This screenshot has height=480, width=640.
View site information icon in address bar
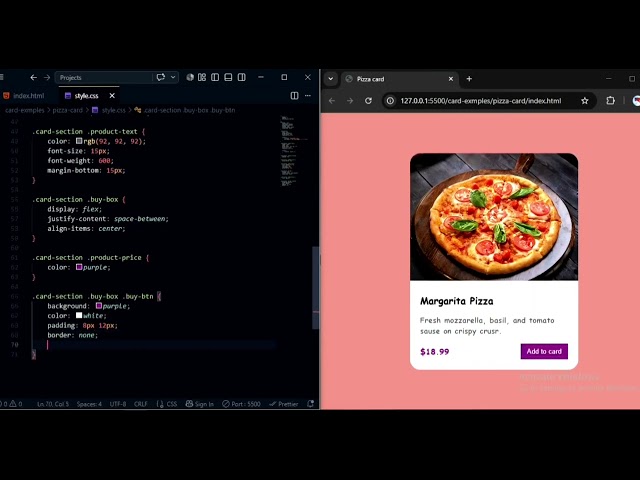[390, 101]
